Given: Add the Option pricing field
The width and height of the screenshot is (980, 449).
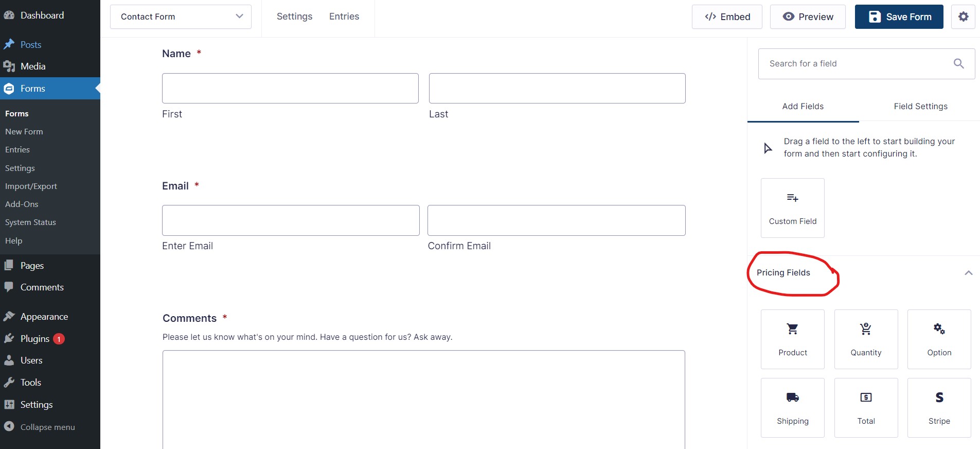Looking at the screenshot, I should pos(939,339).
